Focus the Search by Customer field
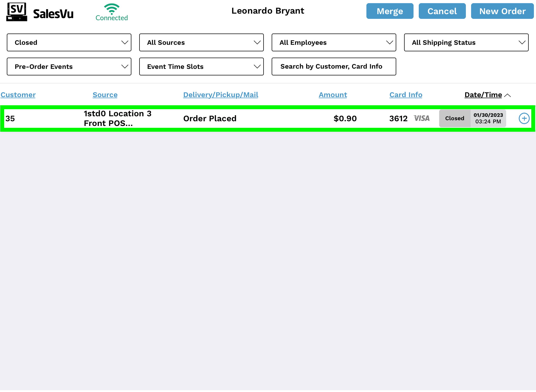 (334, 67)
